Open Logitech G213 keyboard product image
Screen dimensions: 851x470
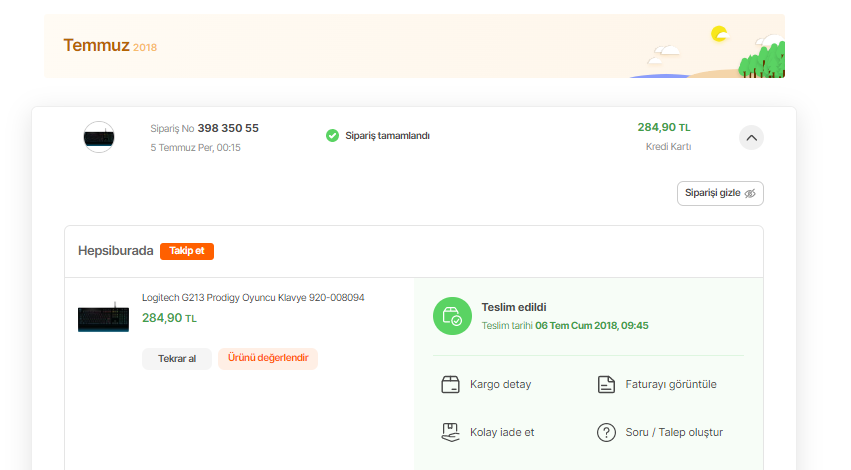pyautogui.click(x=103, y=316)
